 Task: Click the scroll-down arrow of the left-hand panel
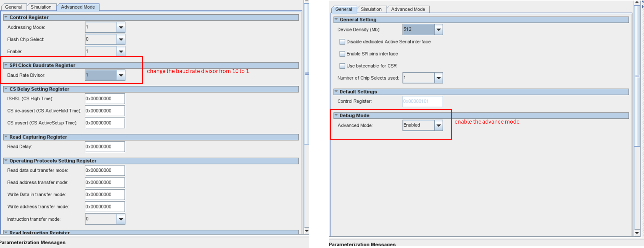[306, 231]
